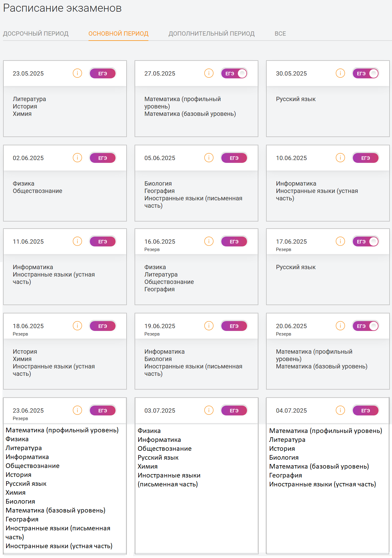Click info icon on 20.06.2025 card
This screenshot has width=392, height=558.
click(340, 326)
